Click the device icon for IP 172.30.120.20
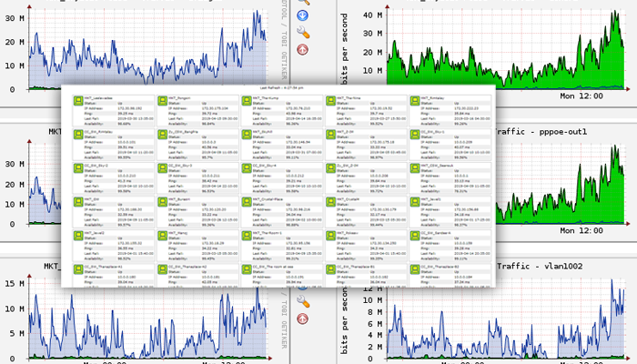Screen dimensions: 637x364 coord(163,202)
